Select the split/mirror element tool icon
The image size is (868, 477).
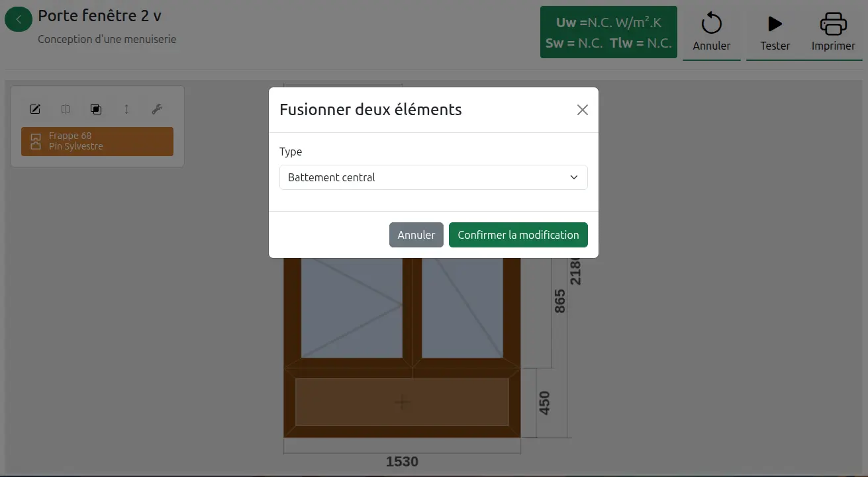pos(66,109)
